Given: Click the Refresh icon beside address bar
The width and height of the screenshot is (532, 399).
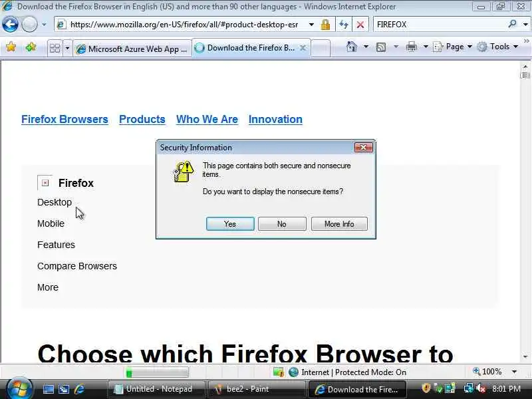Looking at the screenshot, I should (344, 25).
